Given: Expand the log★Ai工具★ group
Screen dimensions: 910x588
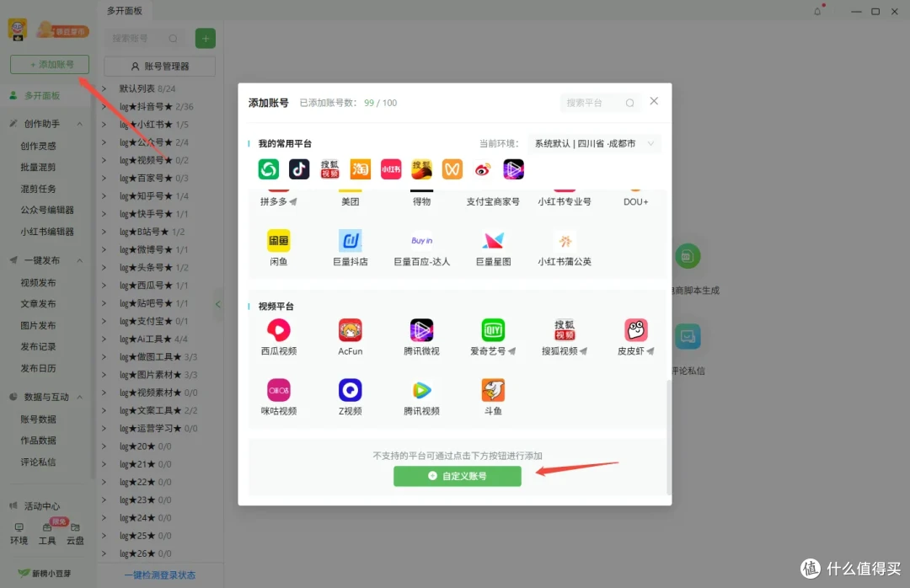Looking at the screenshot, I should tap(104, 339).
